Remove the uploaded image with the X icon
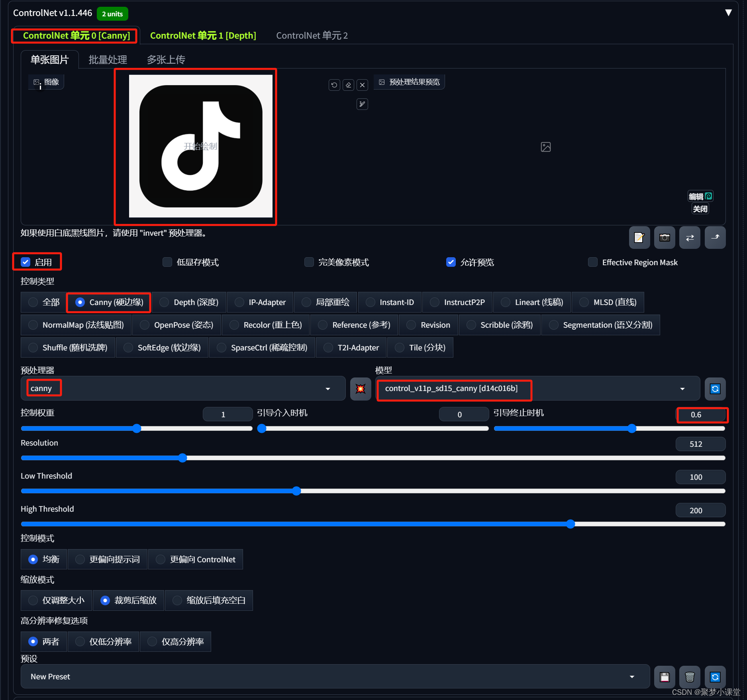Image resolution: width=747 pixels, height=700 pixels. pos(362,85)
